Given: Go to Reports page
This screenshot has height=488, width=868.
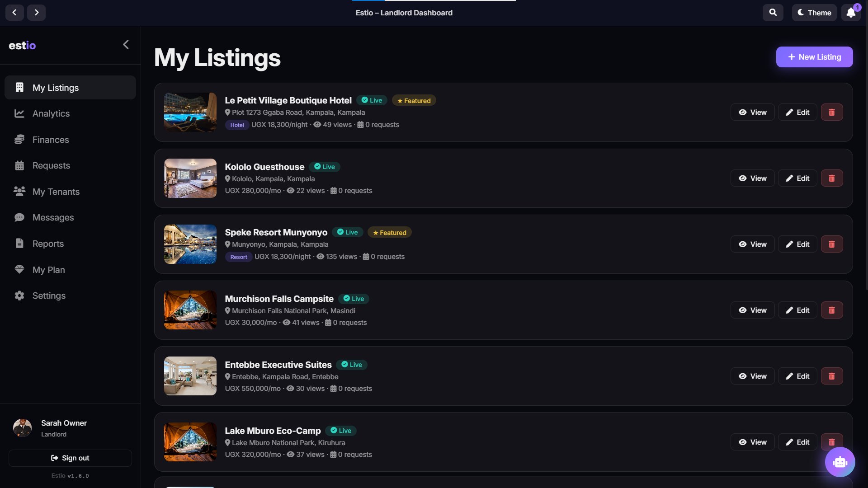Looking at the screenshot, I should 70,244.
